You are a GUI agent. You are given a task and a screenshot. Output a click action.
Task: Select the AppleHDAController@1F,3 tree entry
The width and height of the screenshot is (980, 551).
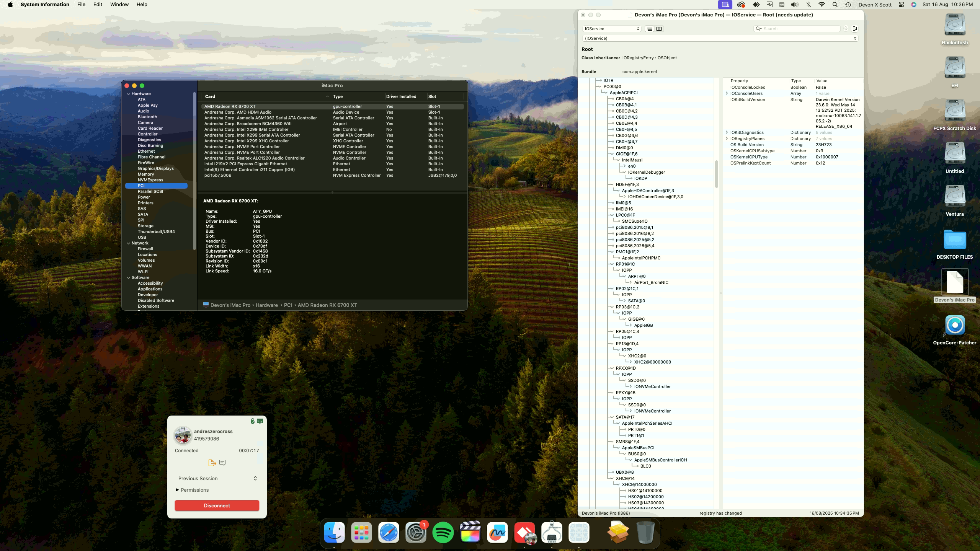click(x=648, y=191)
